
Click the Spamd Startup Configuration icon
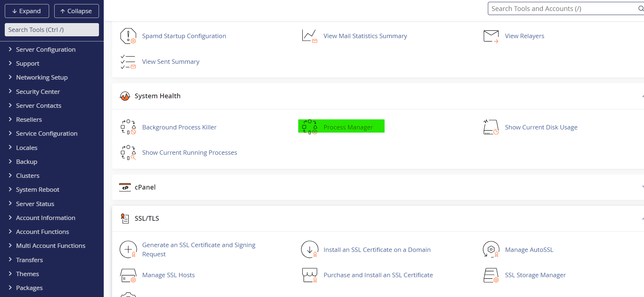click(128, 36)
